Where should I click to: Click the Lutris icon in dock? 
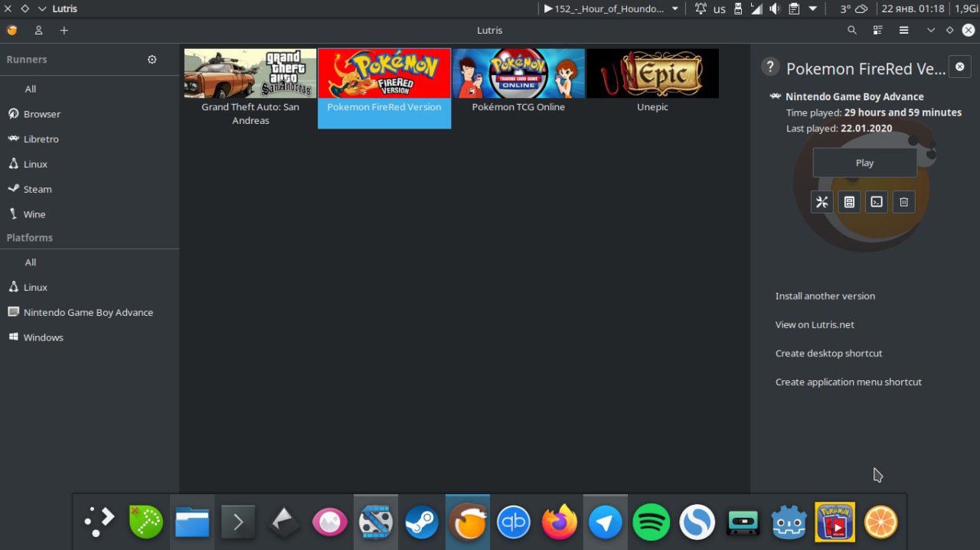pyautogui.click(x=468, y=523)
